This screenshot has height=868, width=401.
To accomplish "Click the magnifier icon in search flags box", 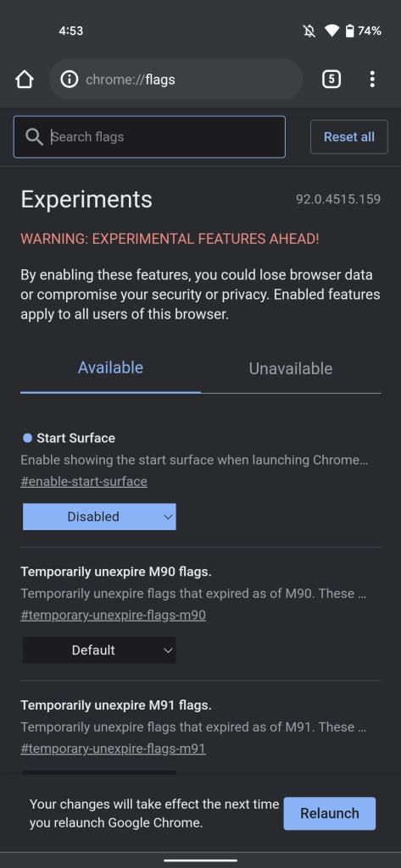I will pyautogui.click(x=35, y=137).
